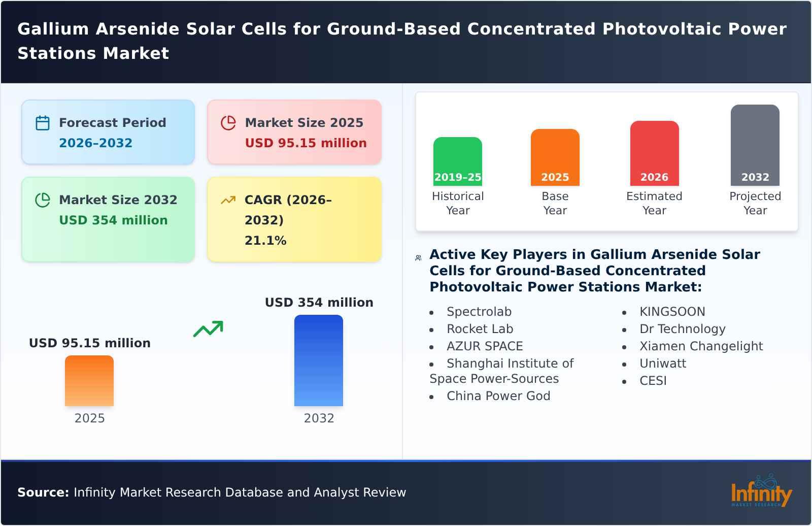
Task: Select 'Rocket Lab' in the players list
Action: click(480, 329)
